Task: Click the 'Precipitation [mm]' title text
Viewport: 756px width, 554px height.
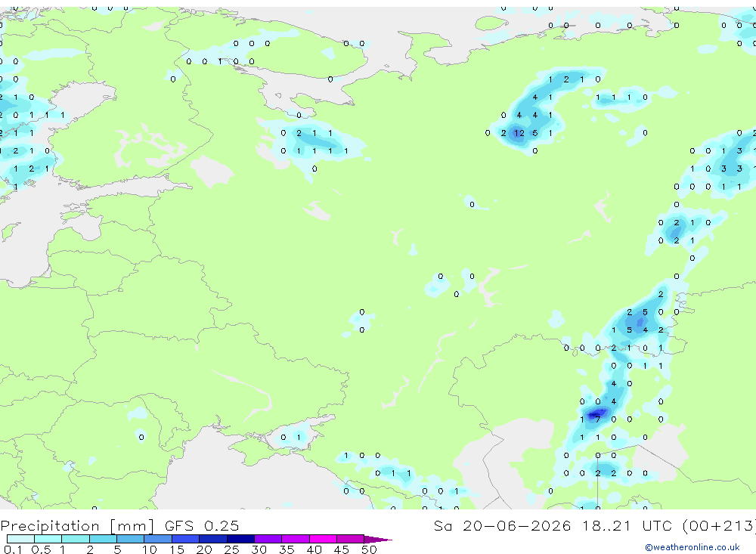Action: [x=77, y=526]
